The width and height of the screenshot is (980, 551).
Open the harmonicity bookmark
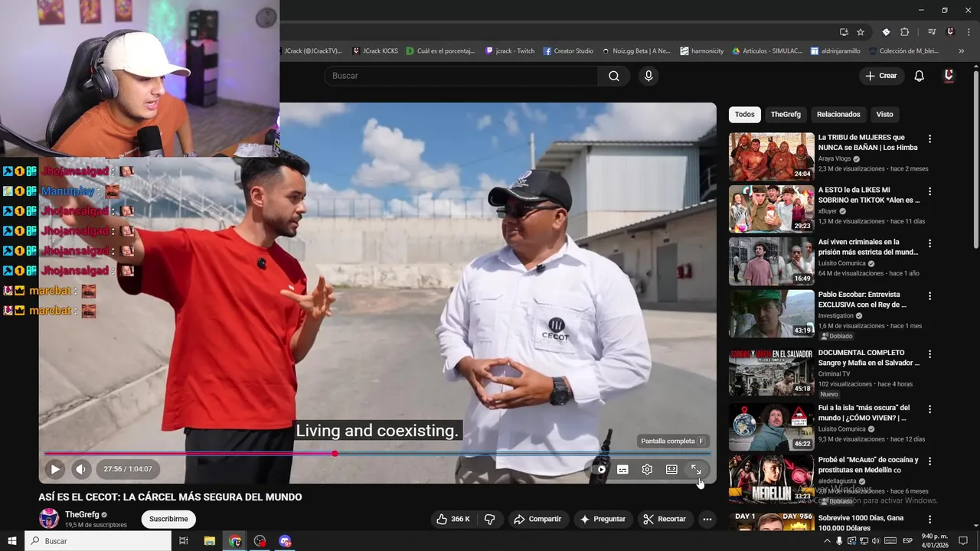pyautogui.click(x=702, y=51)
